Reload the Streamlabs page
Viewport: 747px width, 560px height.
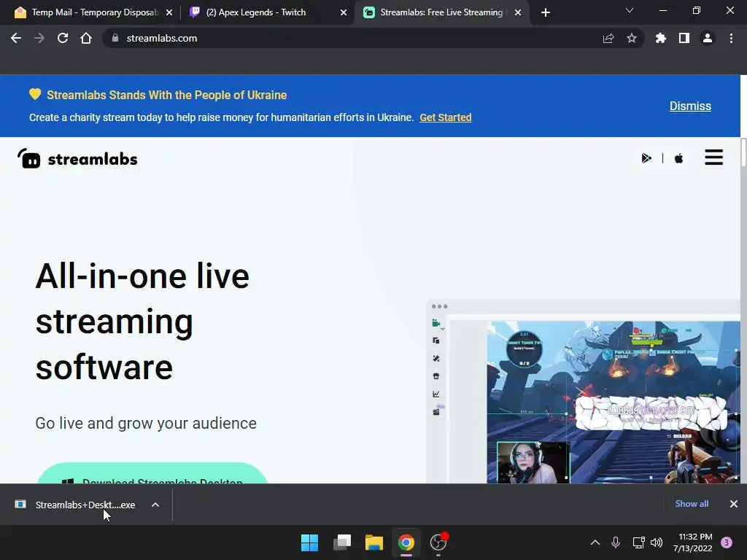(63, 38)
